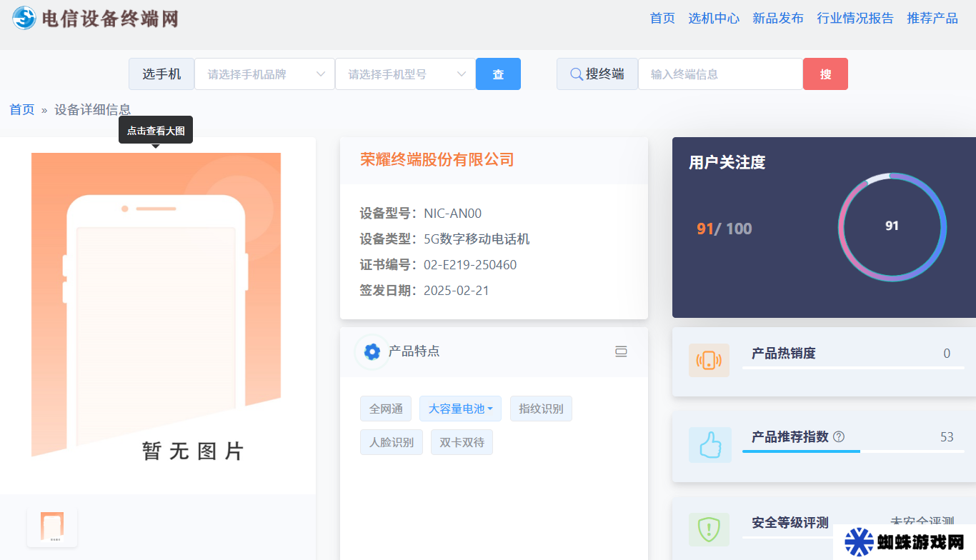Click the 设备详细信息 breadcrumb text
Viewport: 976px width, 560px height.
(x=93, y=109)
